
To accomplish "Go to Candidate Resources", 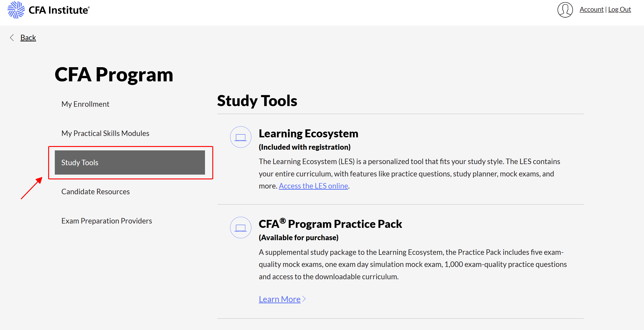I will (x=95, y=192).
